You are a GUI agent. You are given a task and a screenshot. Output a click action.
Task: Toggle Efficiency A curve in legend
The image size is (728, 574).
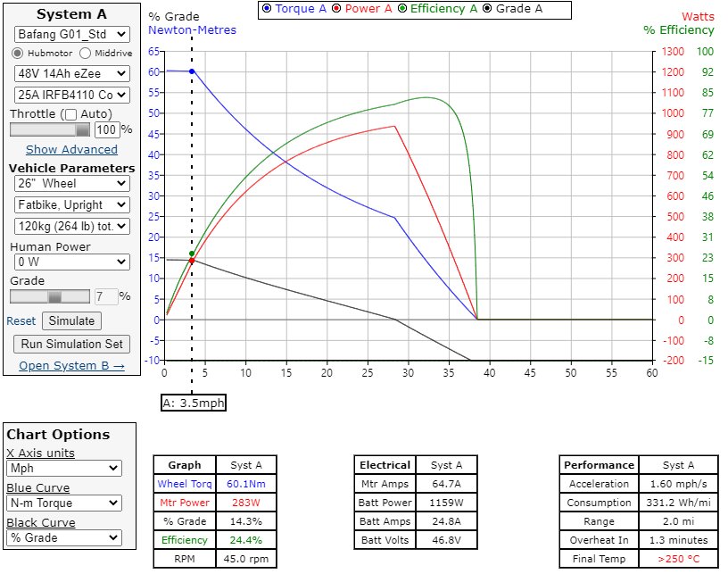pos(403,10)
